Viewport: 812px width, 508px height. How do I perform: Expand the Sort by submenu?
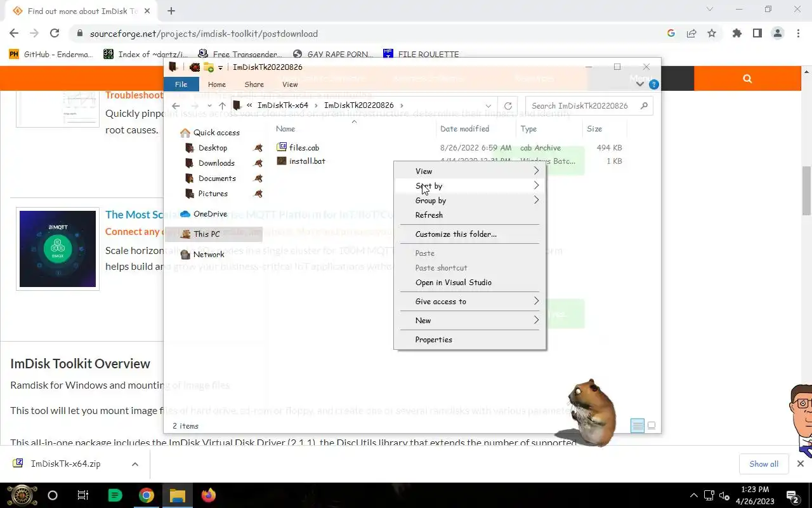tap(470, 185)
